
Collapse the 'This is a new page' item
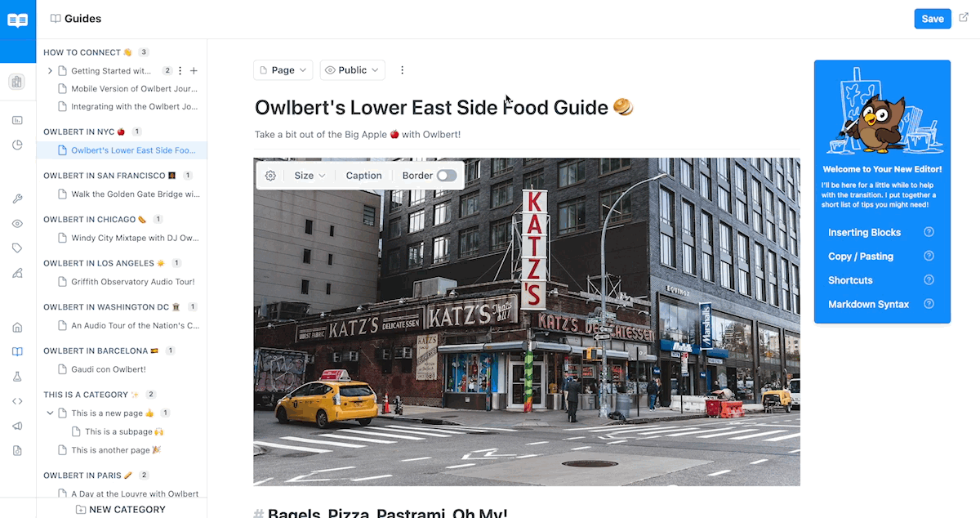coord(51,413)
